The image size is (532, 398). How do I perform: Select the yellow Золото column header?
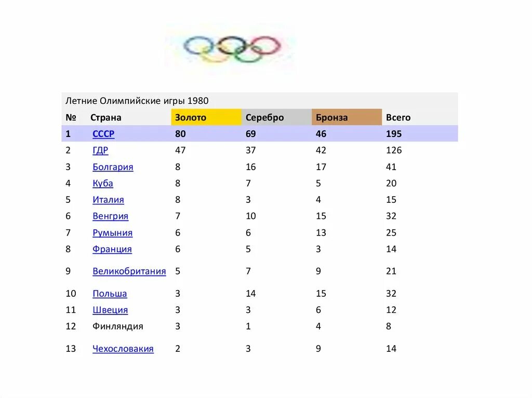(x=206, y=117)
